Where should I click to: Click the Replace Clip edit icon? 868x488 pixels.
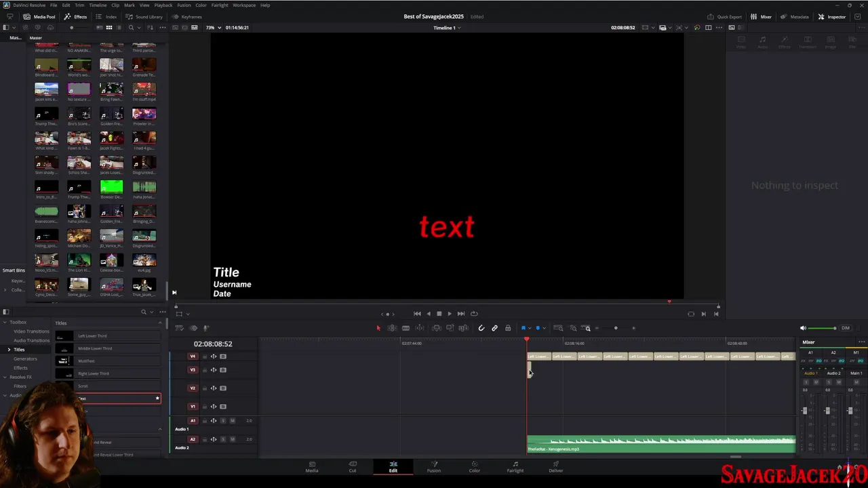463,328
